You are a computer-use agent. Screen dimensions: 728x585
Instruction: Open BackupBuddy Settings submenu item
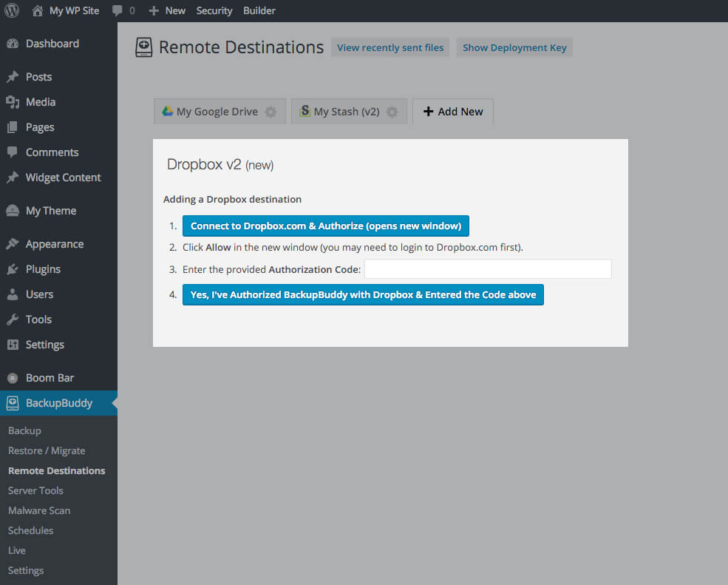[x=26, y=571]
